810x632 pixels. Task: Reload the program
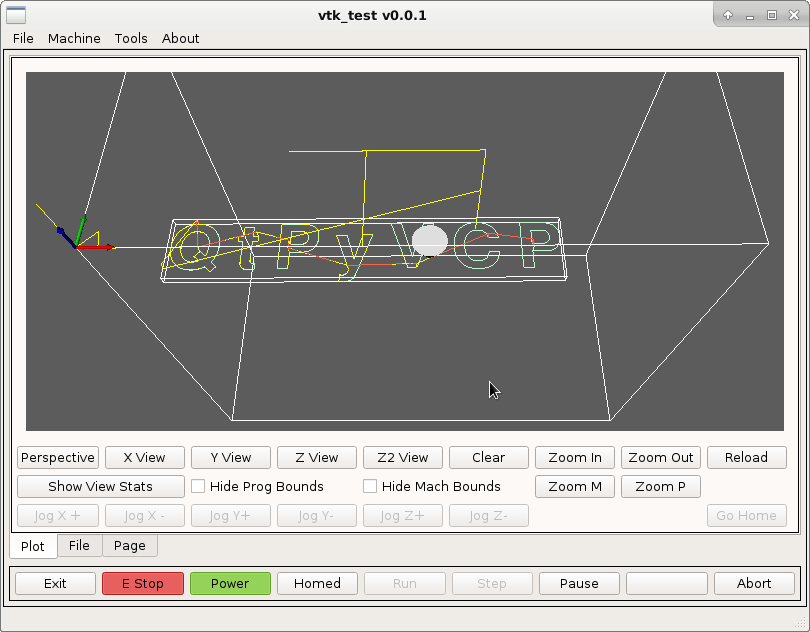(x=746, y=458)
